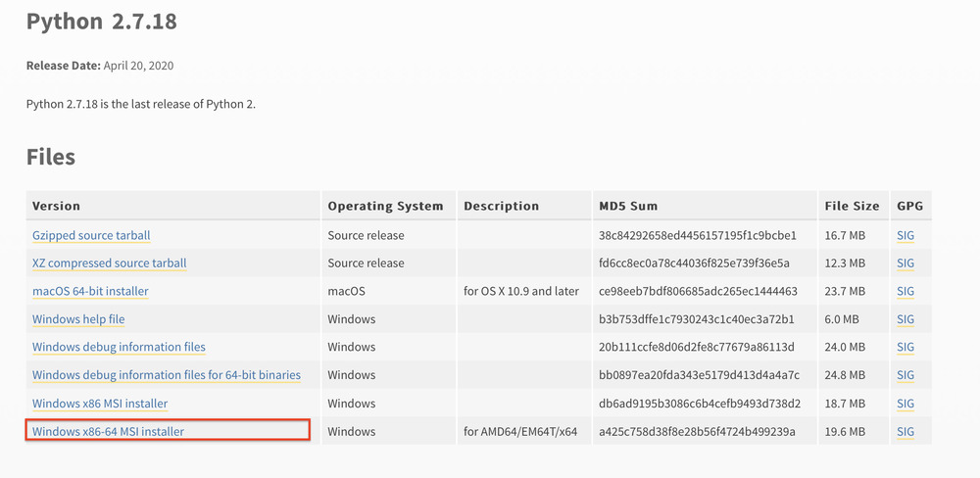Download the Windows x86 MSI installer
The height and width of the screenshot is (478, 980).
pos(100,403)
